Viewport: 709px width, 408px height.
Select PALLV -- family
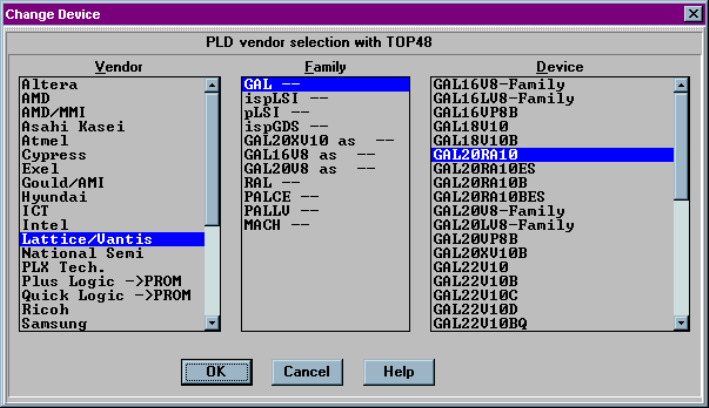point(326,211)
